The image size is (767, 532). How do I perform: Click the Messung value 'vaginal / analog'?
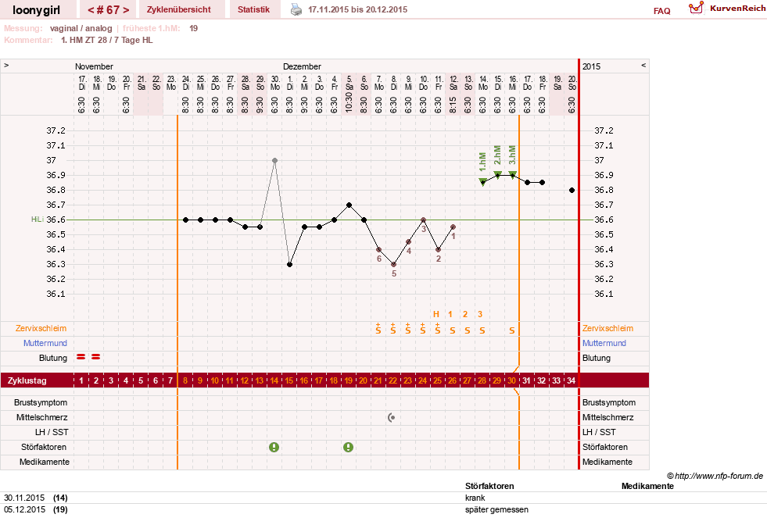[x=81, y=28]
